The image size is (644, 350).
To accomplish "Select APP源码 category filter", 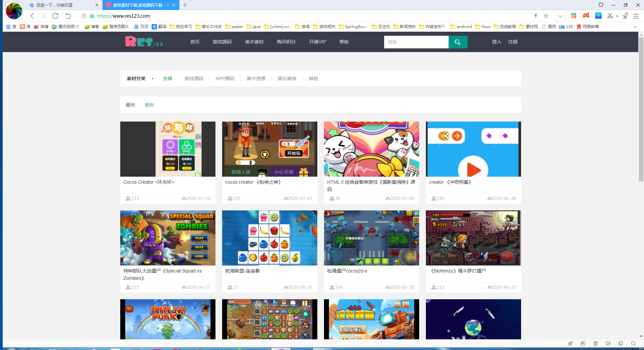I will coord(225,78).
